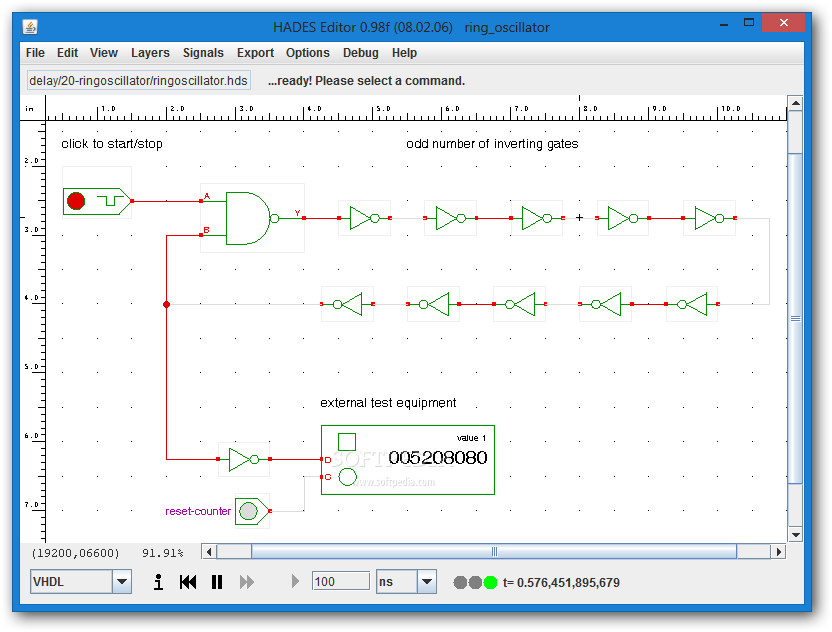The image size is (832, 632).
Task: Click the green simulation status light
Action: point(490,583)
